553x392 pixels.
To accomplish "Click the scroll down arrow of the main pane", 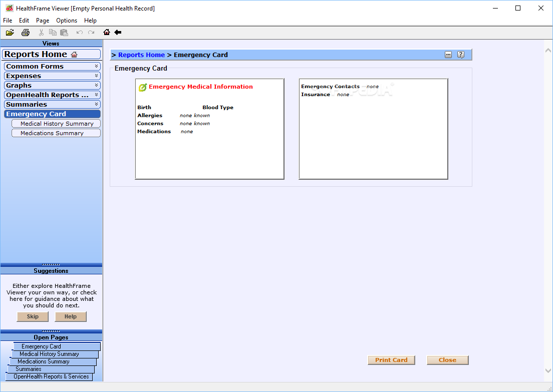I will pos(548,370).
